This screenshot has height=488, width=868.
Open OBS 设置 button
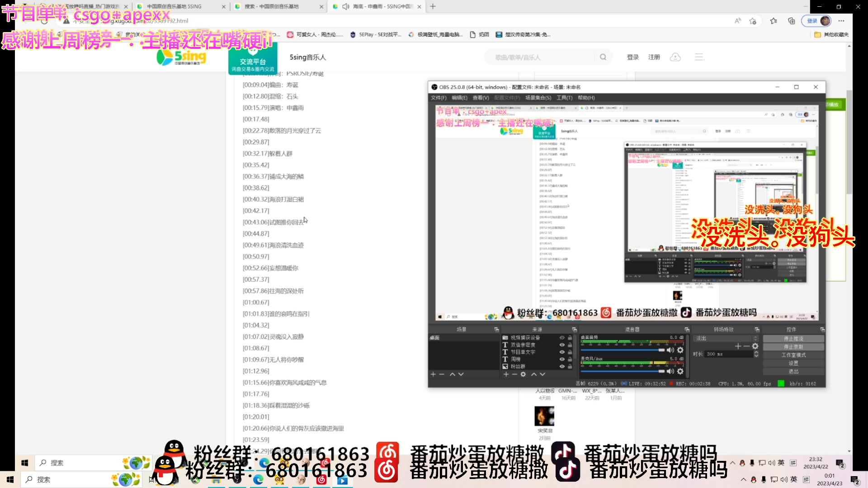[x=793, y=363]
